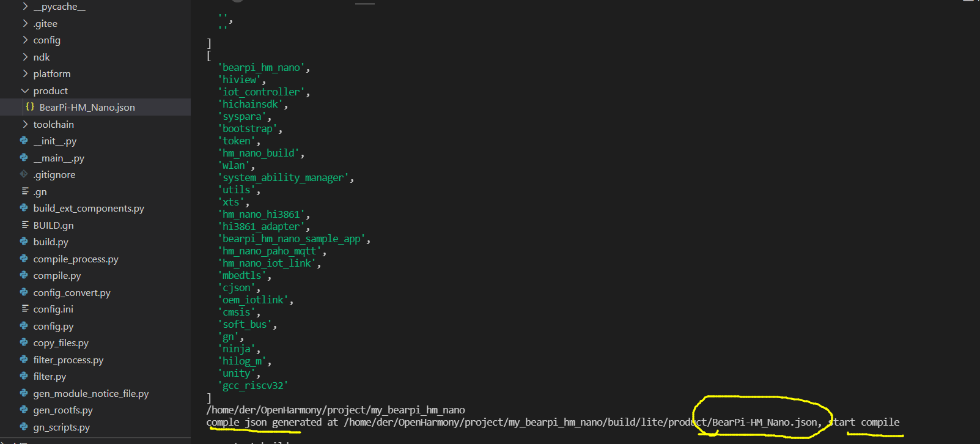Screen dimensions: 980x444
Task: Click 'hi3861_adapter' in terminal output
Action: (x=262, y=226)
